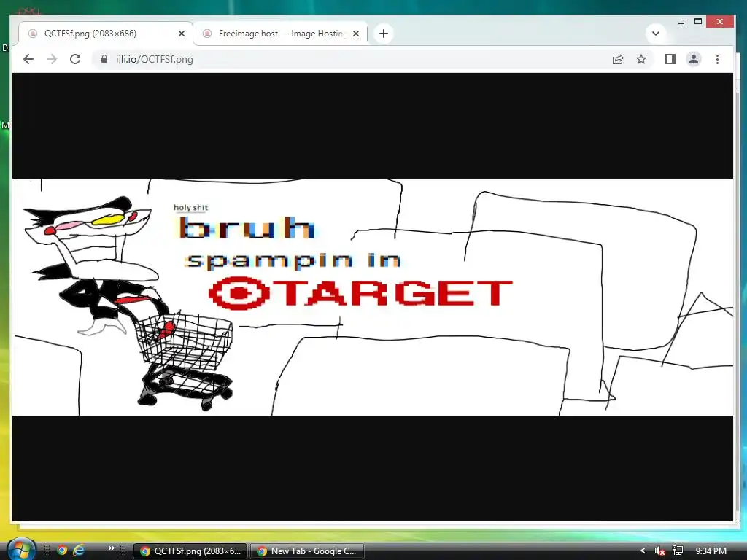Maximize the Chrome window
747x560 pixels.
click(698, 21)
